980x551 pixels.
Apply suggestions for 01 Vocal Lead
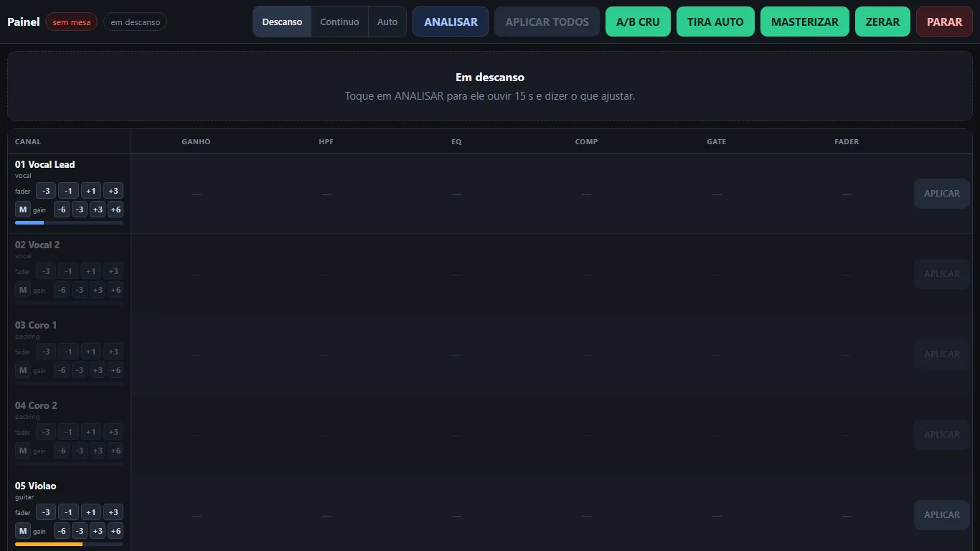tap(942, 194)
